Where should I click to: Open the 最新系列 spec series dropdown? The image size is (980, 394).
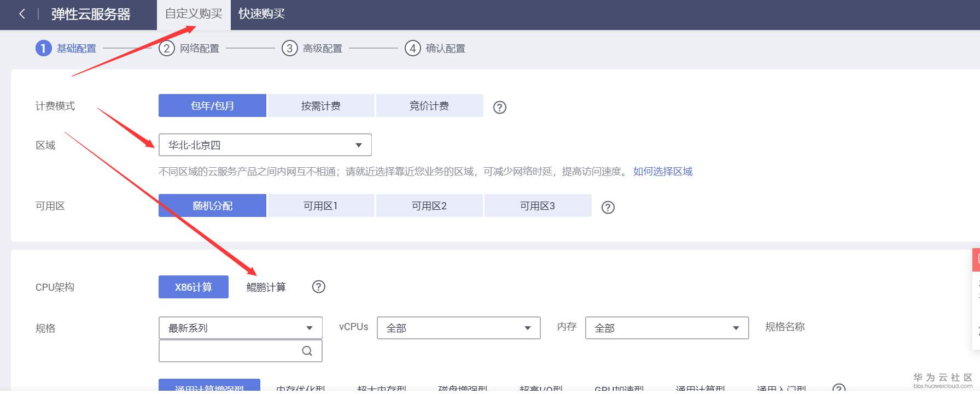241,328
